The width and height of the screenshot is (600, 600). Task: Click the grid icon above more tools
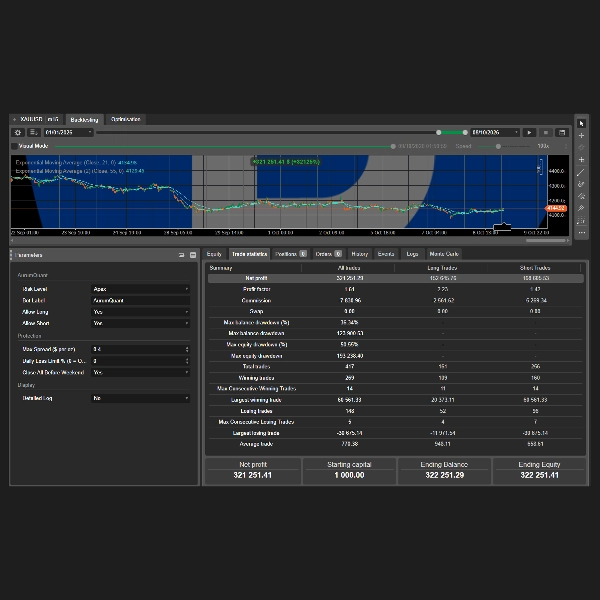[581, 220]
